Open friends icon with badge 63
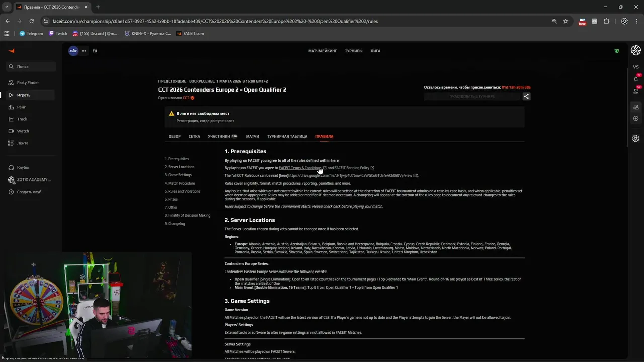The width and height of the screenshot is (644, 362). (x=636, y=90)
